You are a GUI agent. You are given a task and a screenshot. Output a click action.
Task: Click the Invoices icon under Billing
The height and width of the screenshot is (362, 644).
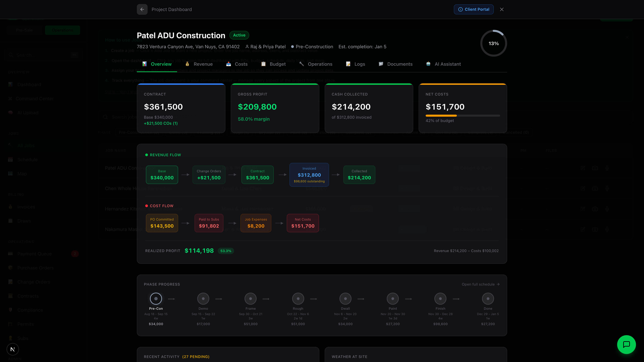10,207
